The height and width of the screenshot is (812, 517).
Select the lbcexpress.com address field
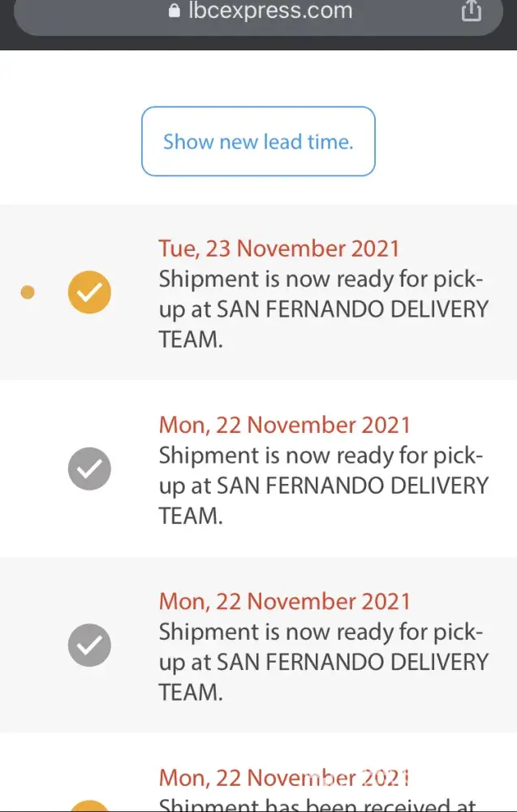(260, 11)
